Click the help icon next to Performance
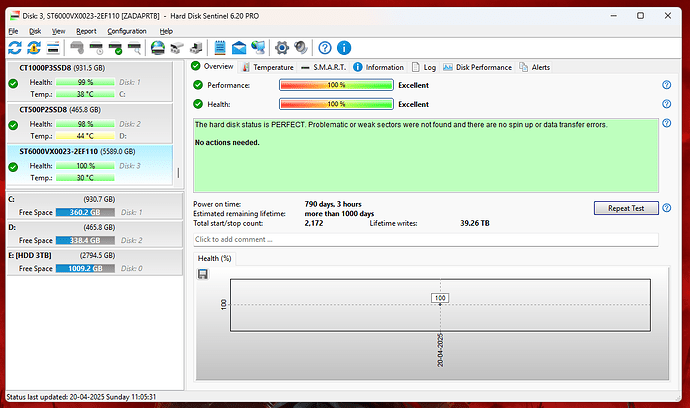The image size is (690, 408). (x=667, y=85)
